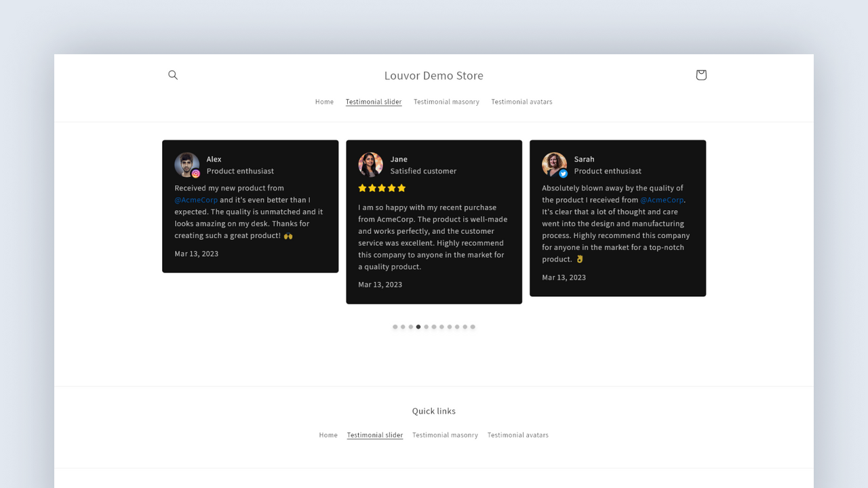Image resolution: width=868 pixels, height=488 pixels.
Task: Click the raised-hands emoji in Alex's review
Action: pos(288,236)
